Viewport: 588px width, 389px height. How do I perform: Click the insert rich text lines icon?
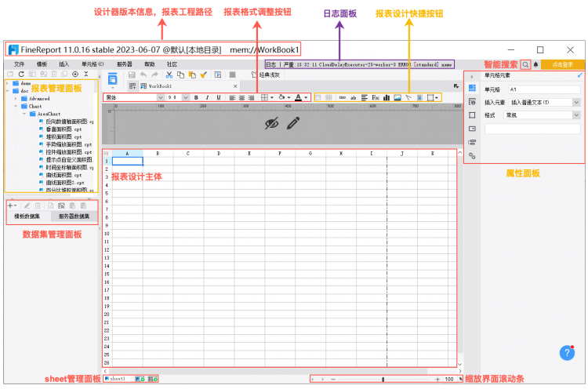(x=364, y=97)
